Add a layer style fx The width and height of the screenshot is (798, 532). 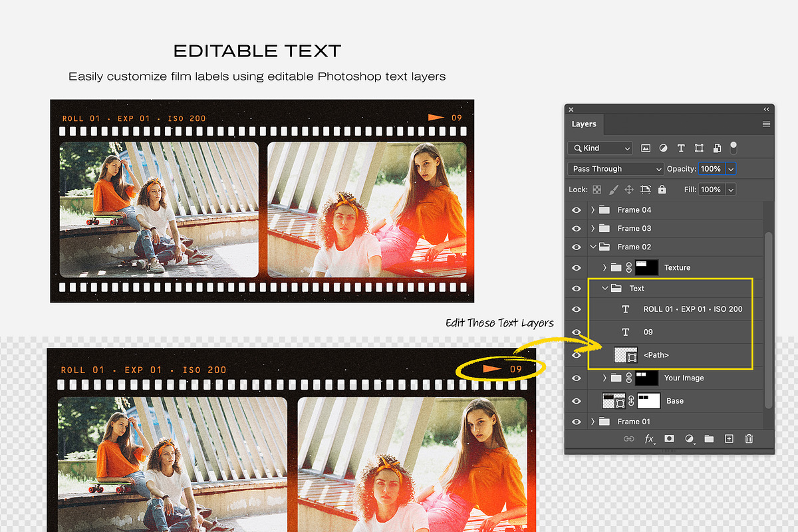tap(649, 439)
